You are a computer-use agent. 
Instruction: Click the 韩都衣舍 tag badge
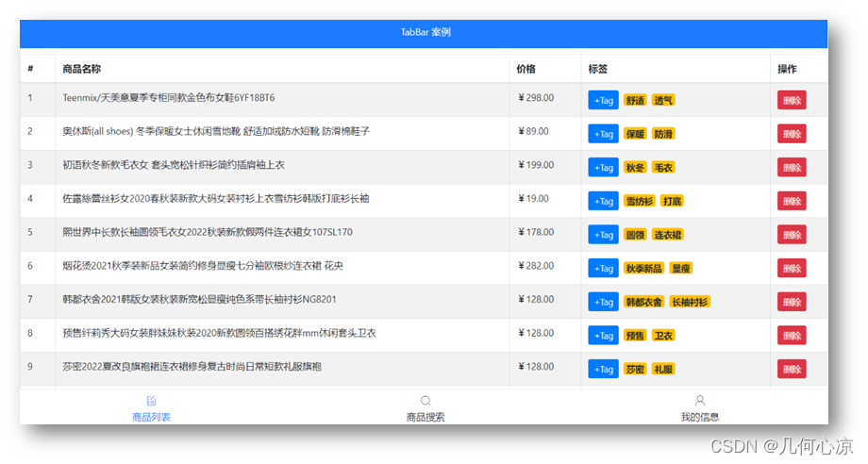point(643,302)
